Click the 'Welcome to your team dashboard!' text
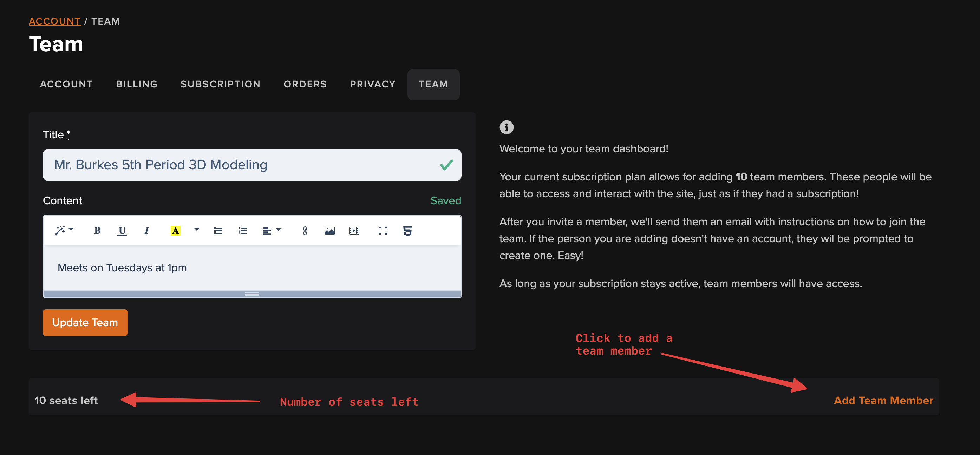980x455 pixels. (x=583, y=149)
